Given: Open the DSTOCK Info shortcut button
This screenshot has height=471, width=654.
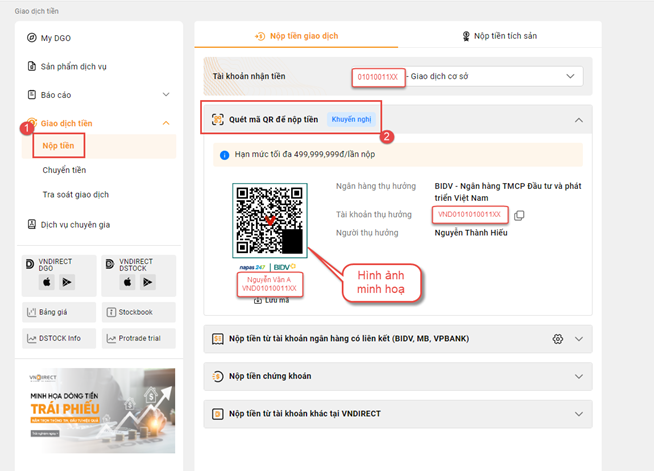Looking at the screenshot, I should pyautogui.click(x=59, y=338).
